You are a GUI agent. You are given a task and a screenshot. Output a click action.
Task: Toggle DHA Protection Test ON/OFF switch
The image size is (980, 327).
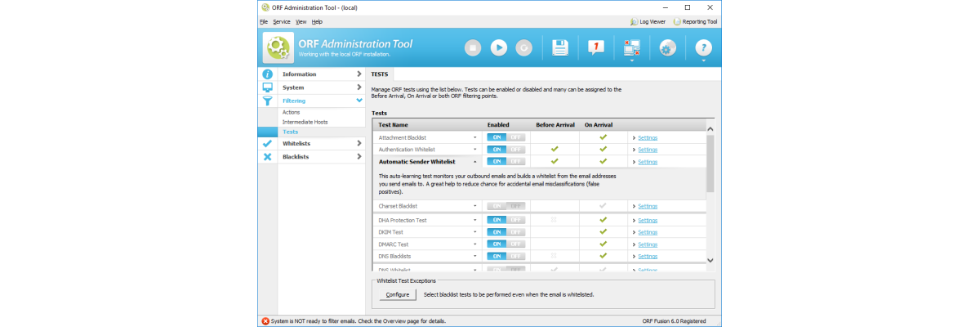point(506,220)
